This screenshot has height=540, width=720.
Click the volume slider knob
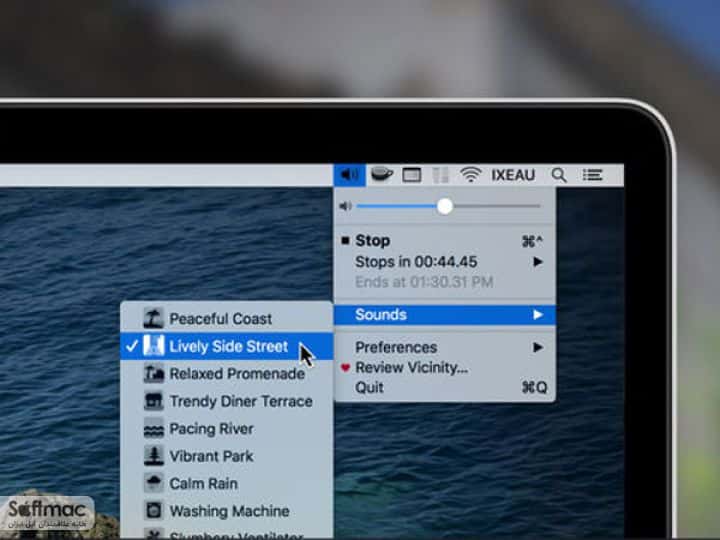point(444,207)
